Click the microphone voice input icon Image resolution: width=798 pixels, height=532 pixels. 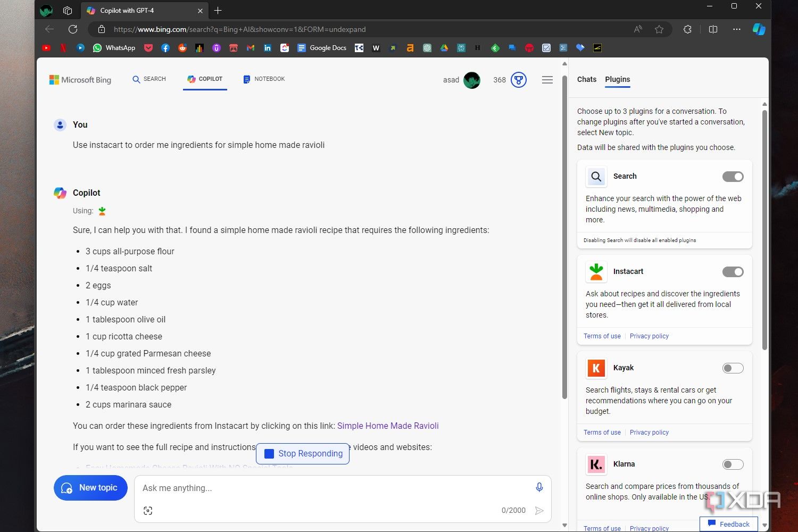(x=539, y=487)
